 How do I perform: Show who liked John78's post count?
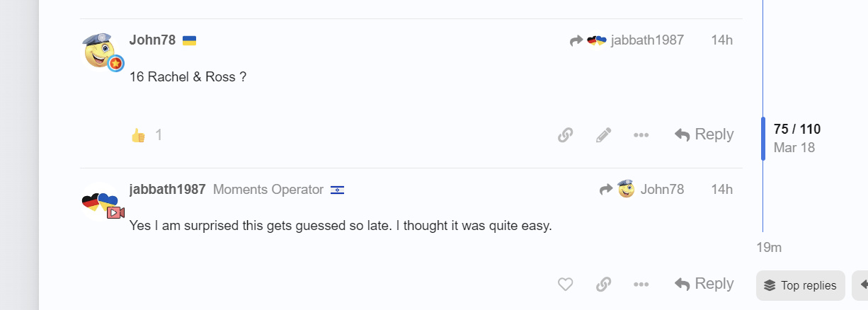[x=159, y=135]
